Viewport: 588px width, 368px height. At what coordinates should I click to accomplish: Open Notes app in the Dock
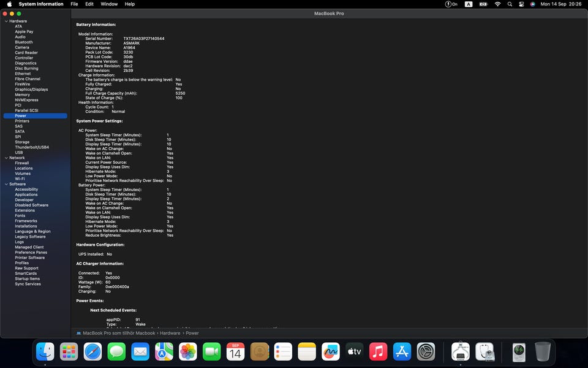[307, 352]
